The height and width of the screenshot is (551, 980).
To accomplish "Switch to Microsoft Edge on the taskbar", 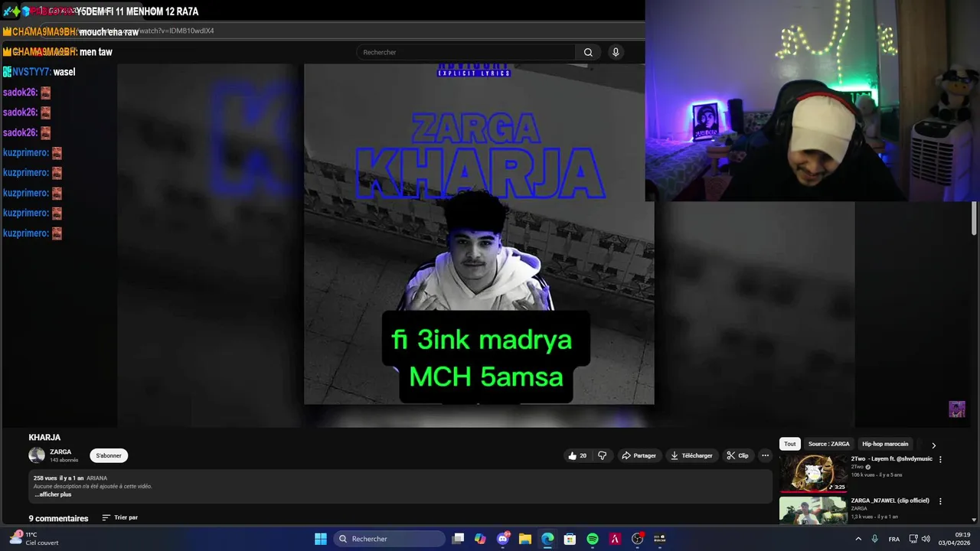I will 547,539.
